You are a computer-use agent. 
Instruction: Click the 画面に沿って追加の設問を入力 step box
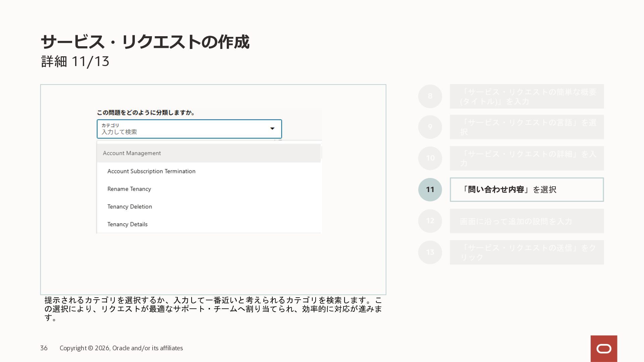coord(527,221)
